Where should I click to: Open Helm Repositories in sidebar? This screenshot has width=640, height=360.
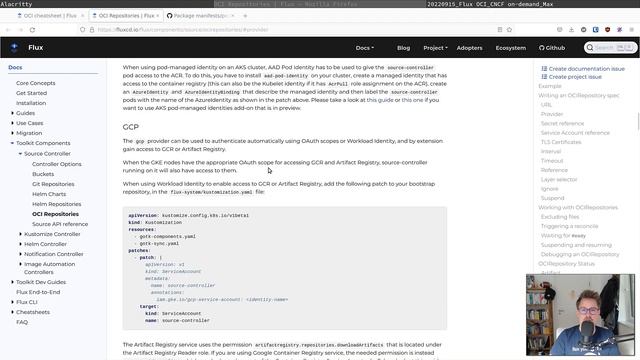click(56, 204)
